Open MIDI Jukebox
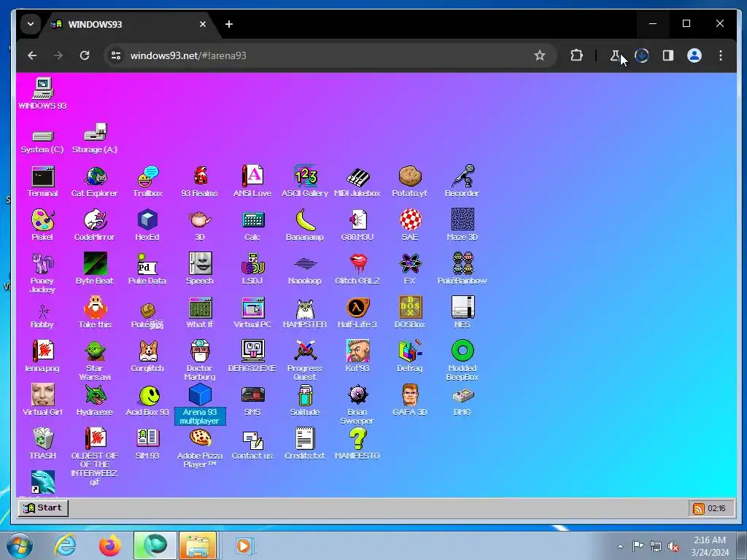747x560 pixels. pyautogui.click(x=357, y=181)
